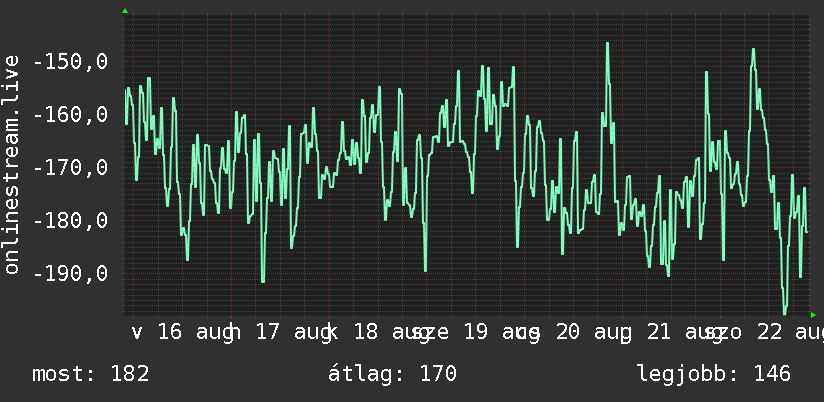The width and height of the screenshot is (824, 402).
Task: Click the onlinestream.live vertical axis title
Action: (11, 164)
